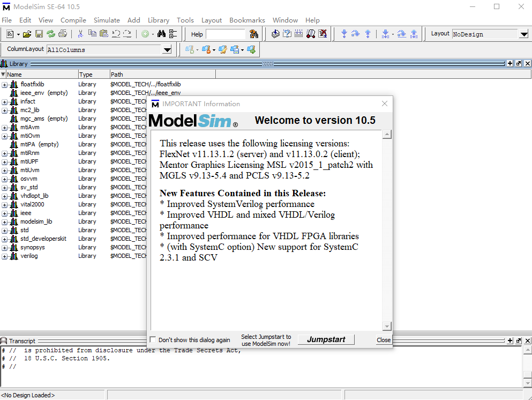
Task: Run Compile All from the toolbar
Action: (287, 33)
